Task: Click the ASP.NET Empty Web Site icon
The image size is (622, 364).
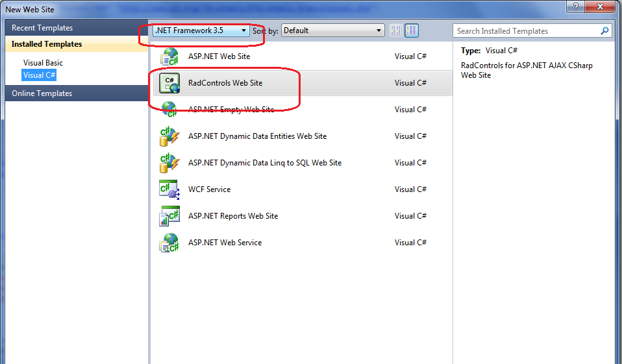Action: [169, 110]
